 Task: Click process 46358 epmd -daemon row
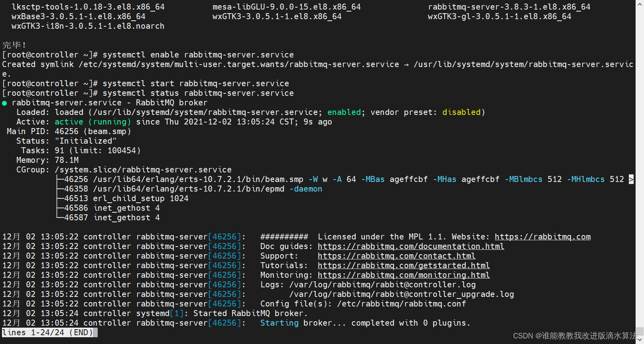point(193,189)
